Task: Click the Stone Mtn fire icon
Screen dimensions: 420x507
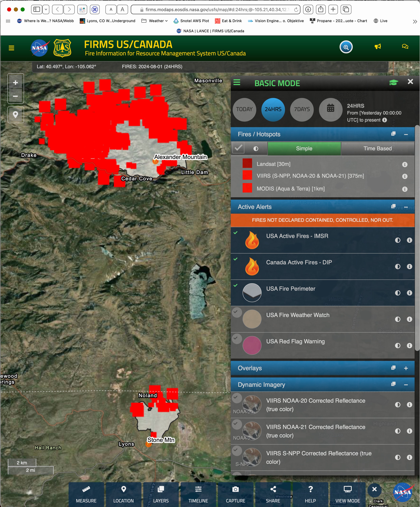Action: click(x=148, y=444)
